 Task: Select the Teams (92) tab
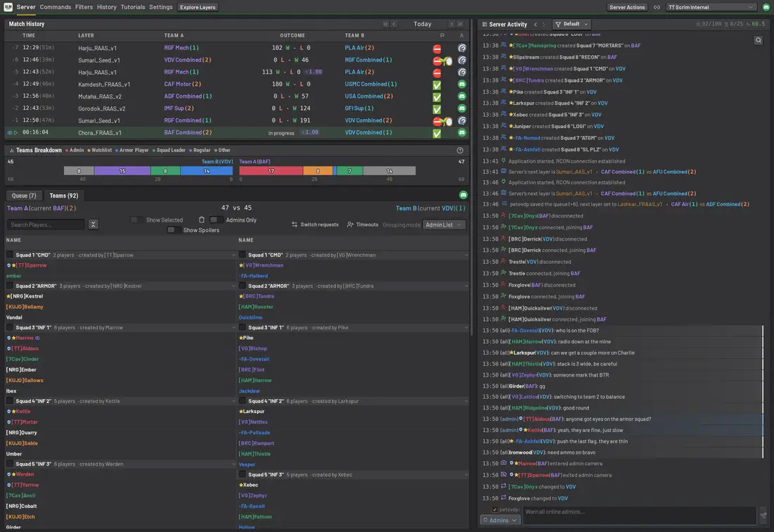coord(63,196)
